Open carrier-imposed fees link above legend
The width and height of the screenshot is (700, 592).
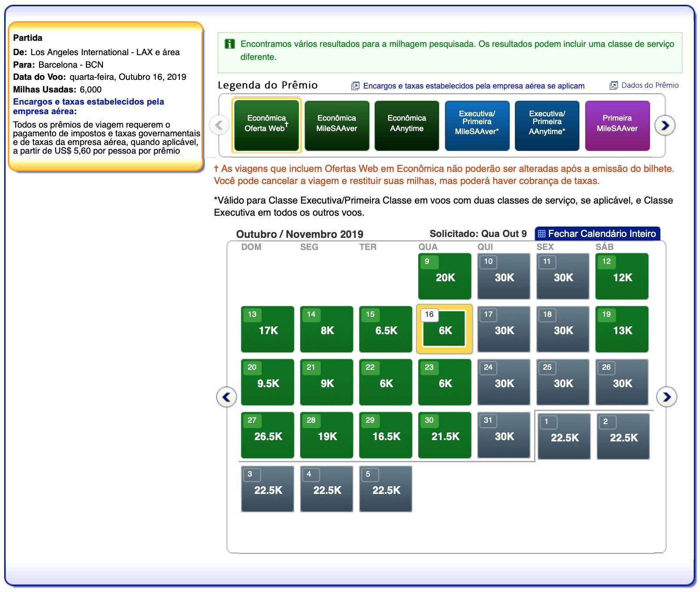(x=474, y=86)
